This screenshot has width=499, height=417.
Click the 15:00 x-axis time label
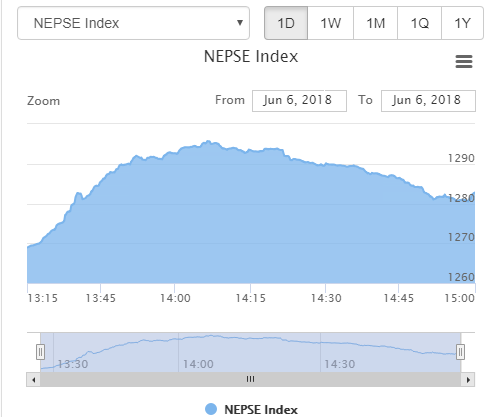pos(460,298)
